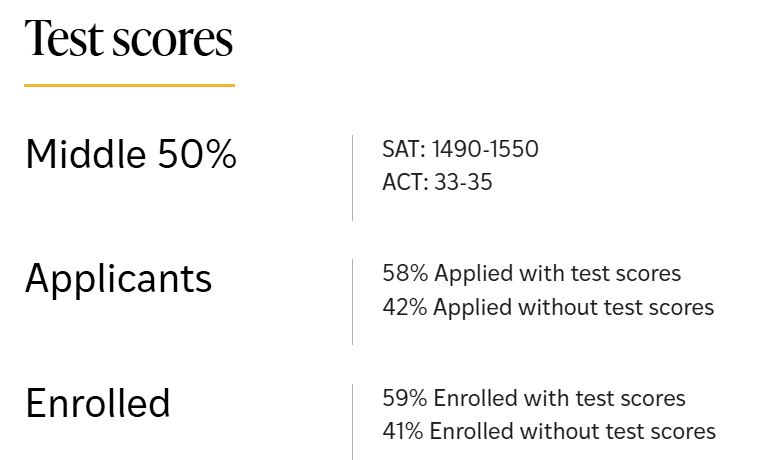
Task: Select the "Applicants" row label
Action: coord(118,278)
